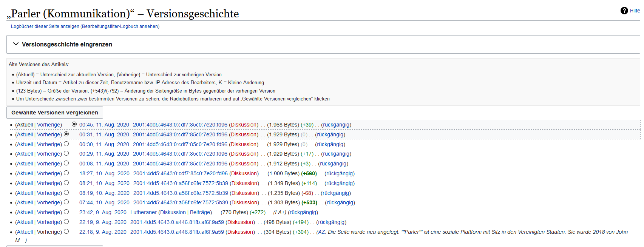This screenshot has height=247, width=644.
Task: Select the radio button for 22:19 revision
Action: (66, 222)
